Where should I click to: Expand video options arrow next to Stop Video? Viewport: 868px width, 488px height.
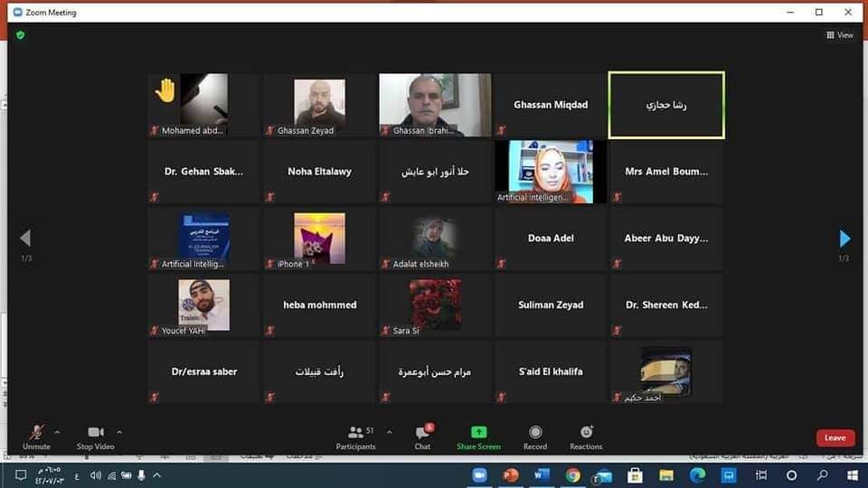(x=119, y=432)
